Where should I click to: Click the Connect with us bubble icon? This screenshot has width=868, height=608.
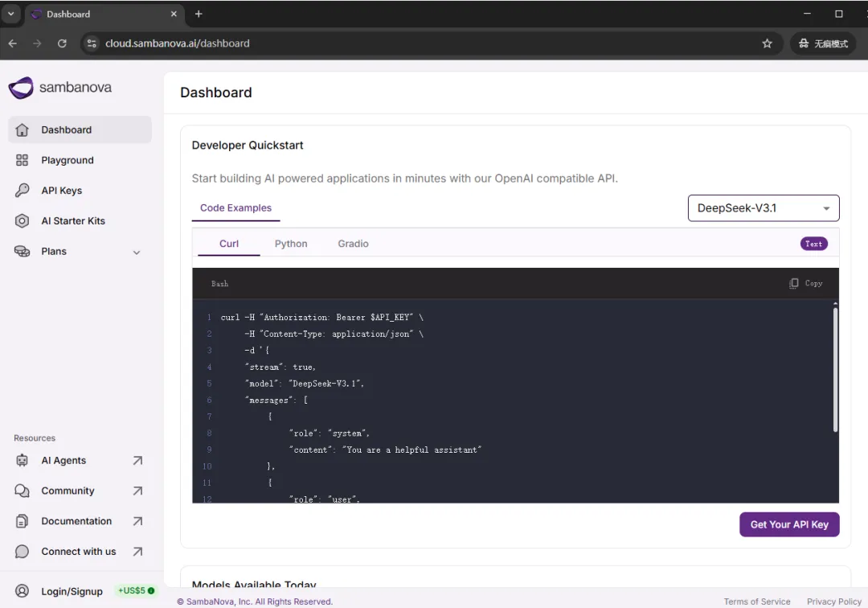(x=23, y=552)
